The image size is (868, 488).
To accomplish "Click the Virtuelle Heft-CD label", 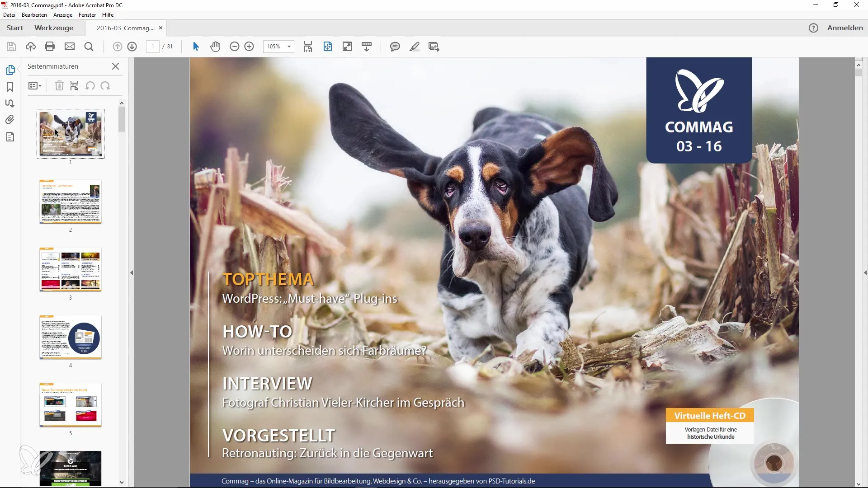I will click(x=710, y=416).
